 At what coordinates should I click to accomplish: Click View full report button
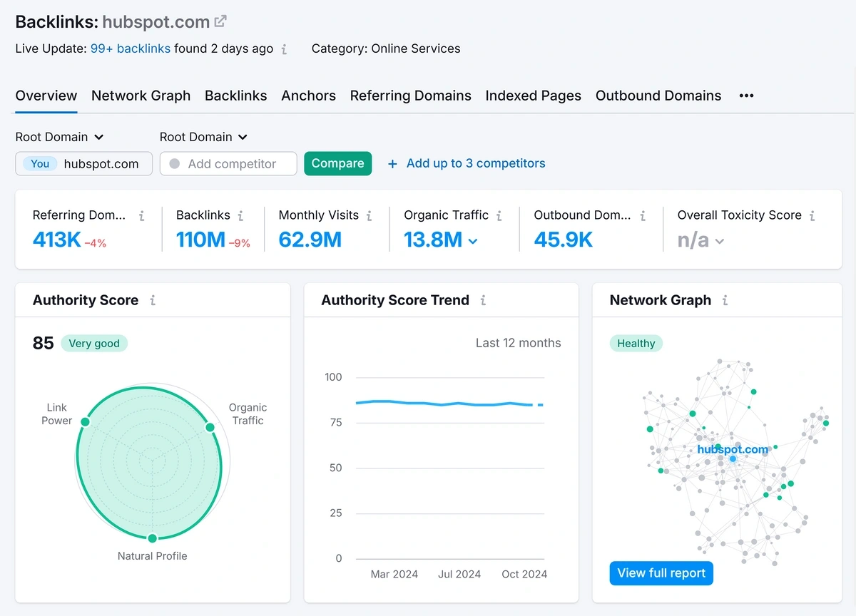661,573
